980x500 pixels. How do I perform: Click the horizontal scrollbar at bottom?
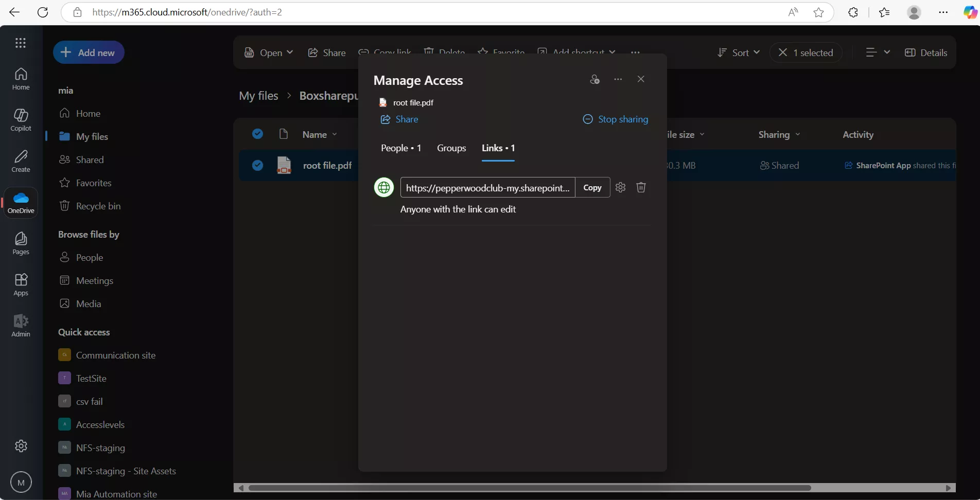coord(530,488)
